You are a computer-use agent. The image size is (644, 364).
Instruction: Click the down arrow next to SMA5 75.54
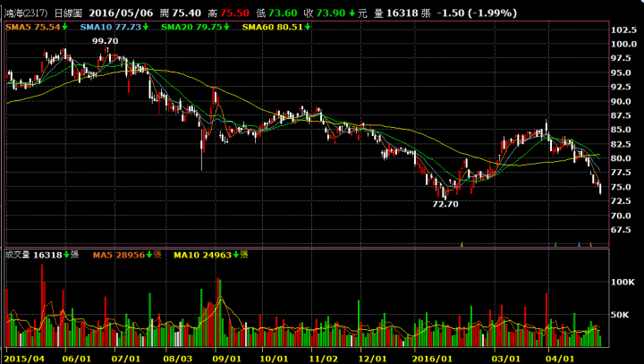point(64,27)
